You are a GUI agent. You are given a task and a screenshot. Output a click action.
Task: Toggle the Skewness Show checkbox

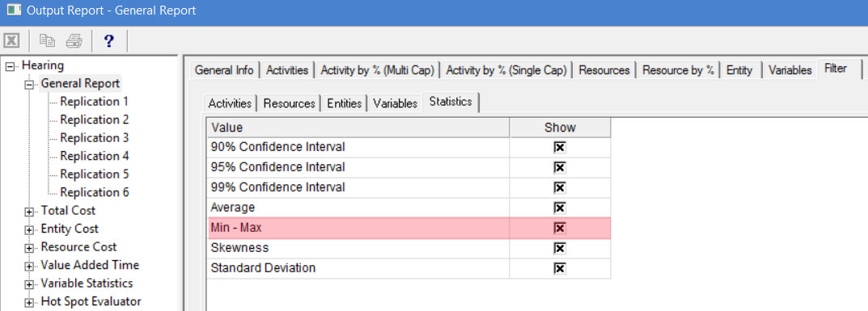[560, 248]
